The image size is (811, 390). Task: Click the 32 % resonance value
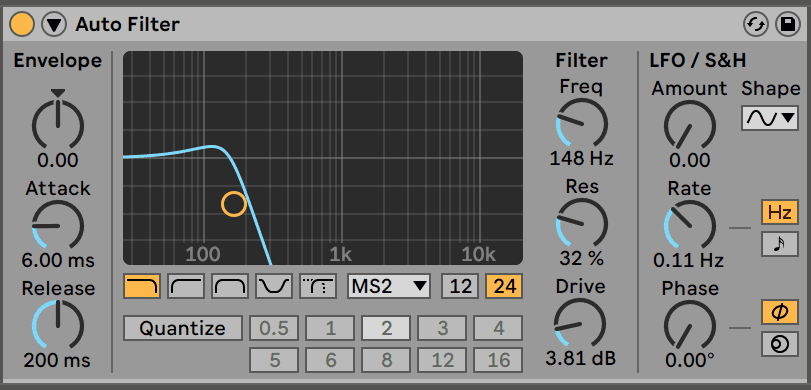(581, 258)
